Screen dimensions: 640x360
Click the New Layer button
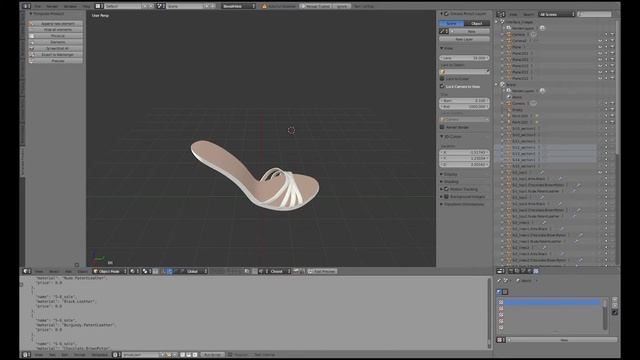pyautogui.click(x=464, y=39)
